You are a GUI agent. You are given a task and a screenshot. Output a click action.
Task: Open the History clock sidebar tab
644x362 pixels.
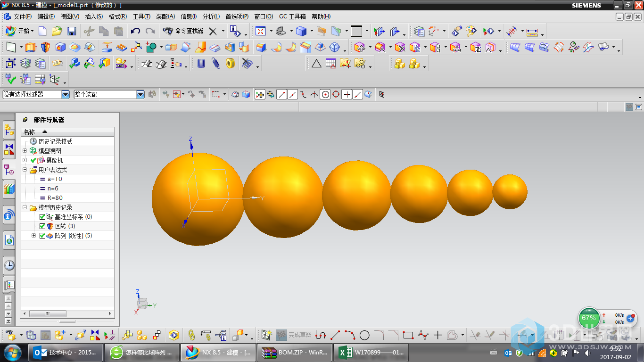[9, 265]
